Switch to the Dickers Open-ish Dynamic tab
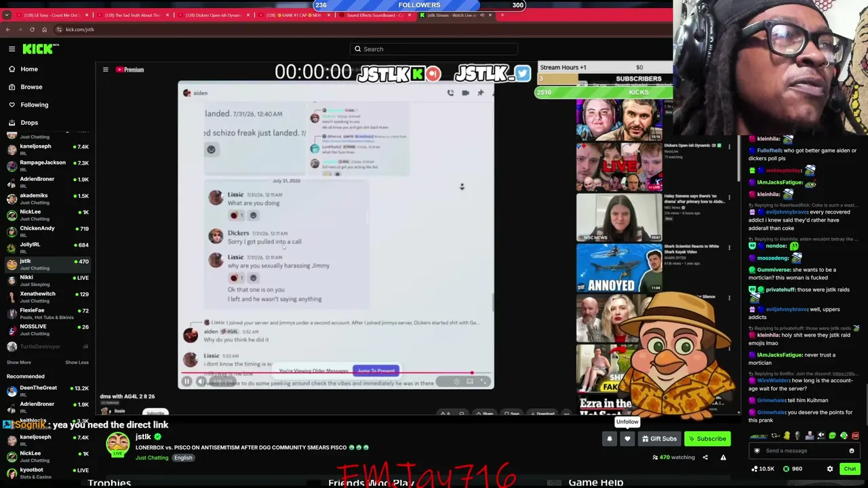The width and height of the screenshot is (868, 488). 212,15
